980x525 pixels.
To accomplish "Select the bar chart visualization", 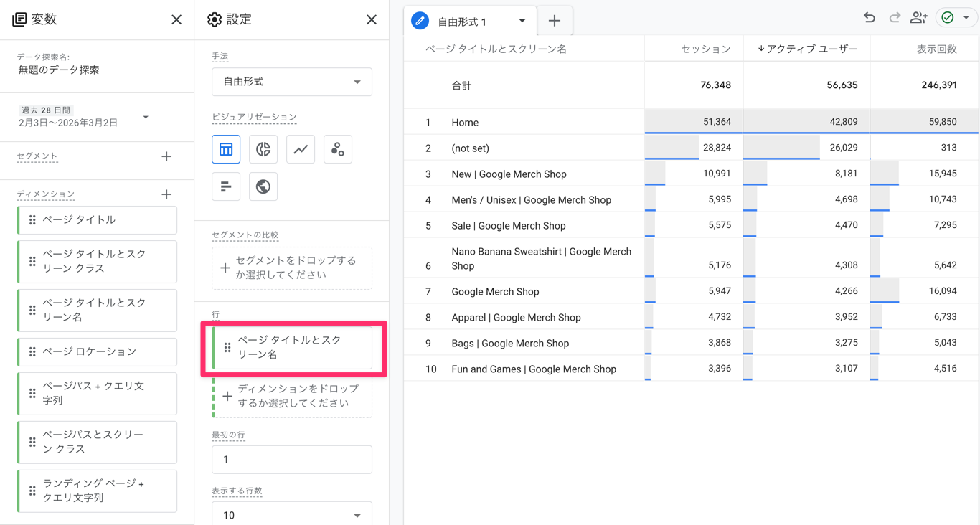I will 226,186.
